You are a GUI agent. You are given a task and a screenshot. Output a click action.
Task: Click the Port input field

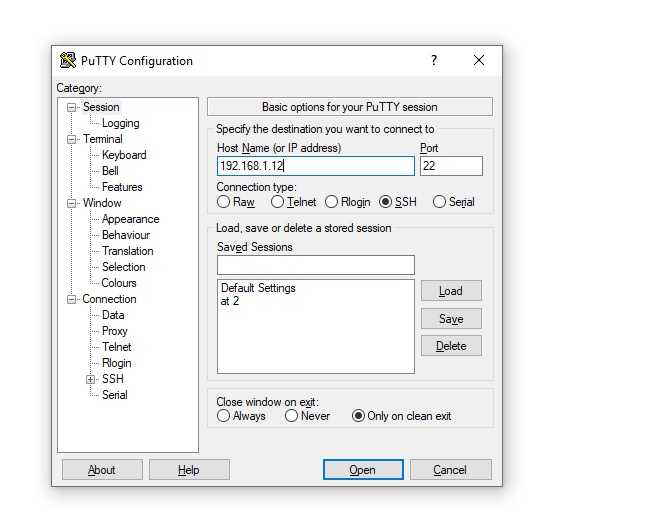(451, 166)
